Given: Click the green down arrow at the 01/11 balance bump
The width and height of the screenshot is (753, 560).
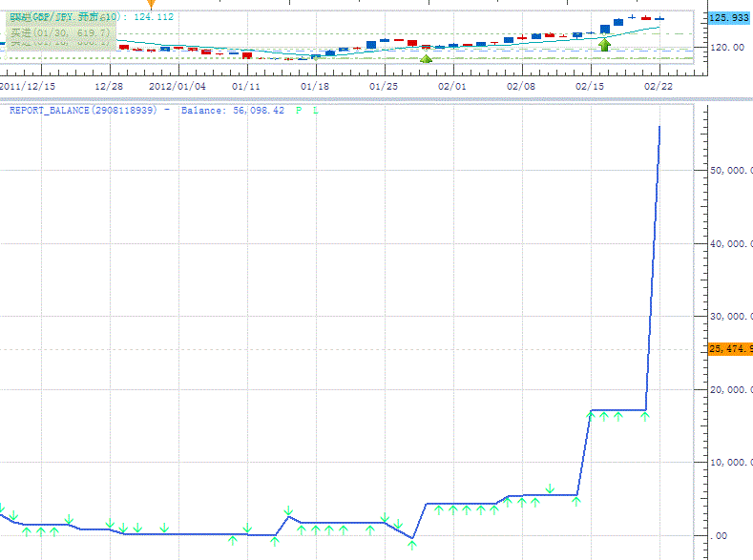Looking at the screenshot, I should pyautogui.click(x=288, y=512).
